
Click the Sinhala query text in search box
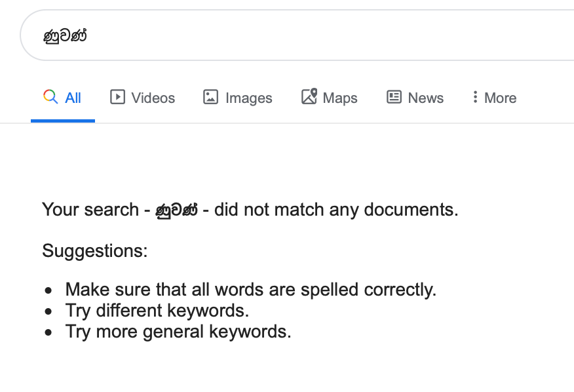[x=65, y=36]
